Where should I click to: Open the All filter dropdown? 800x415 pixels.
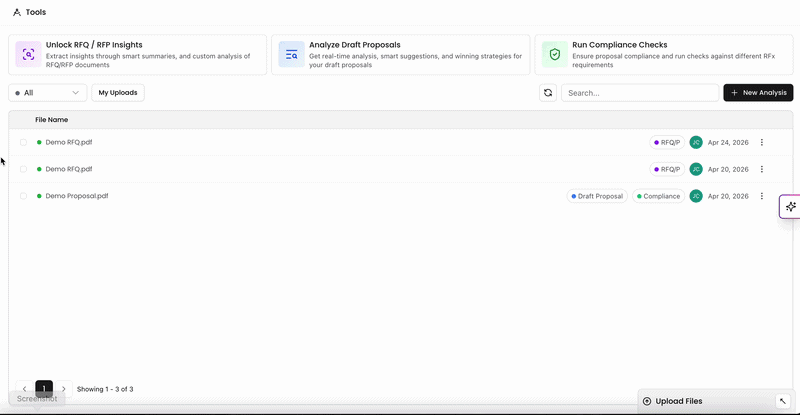tap(47, 93)
